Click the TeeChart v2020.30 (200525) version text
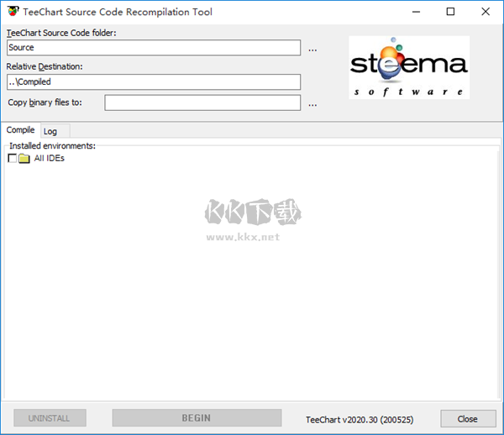Viewport: 504px width, 435px height. pos(360,420)
